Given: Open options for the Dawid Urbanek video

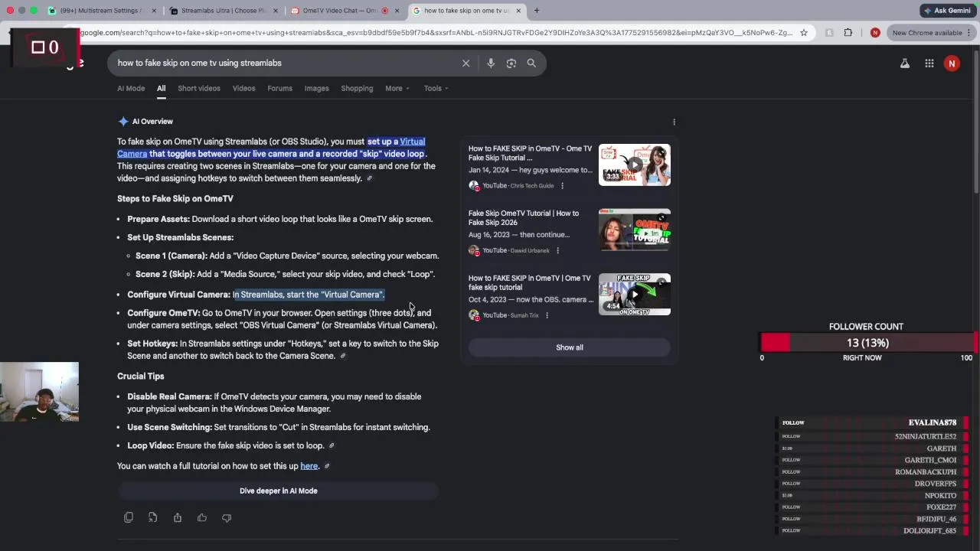Looking at the screenshot, I should point(557,250).
